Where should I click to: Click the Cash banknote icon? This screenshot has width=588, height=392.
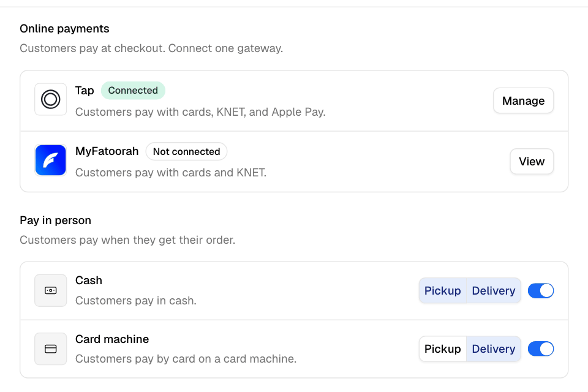click(51, 290)
